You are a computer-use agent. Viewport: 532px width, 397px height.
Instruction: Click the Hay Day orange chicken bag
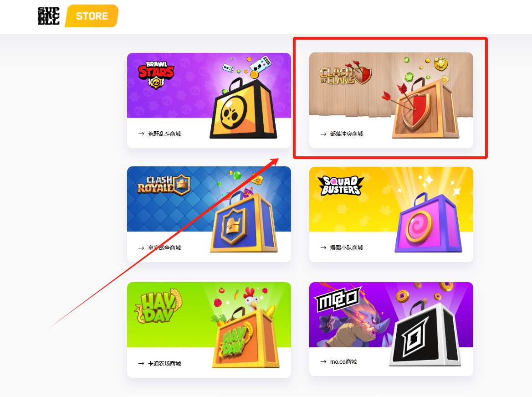[246, 336]
